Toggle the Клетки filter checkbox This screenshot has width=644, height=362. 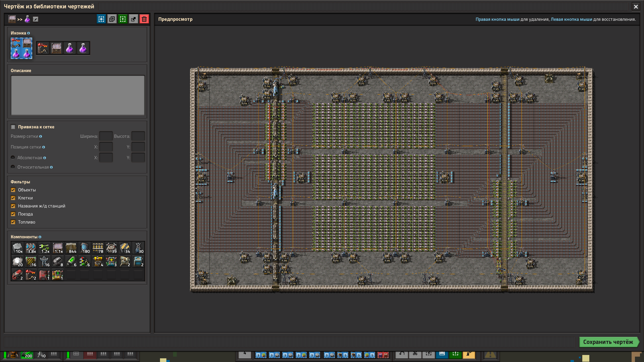click(13, 198)
